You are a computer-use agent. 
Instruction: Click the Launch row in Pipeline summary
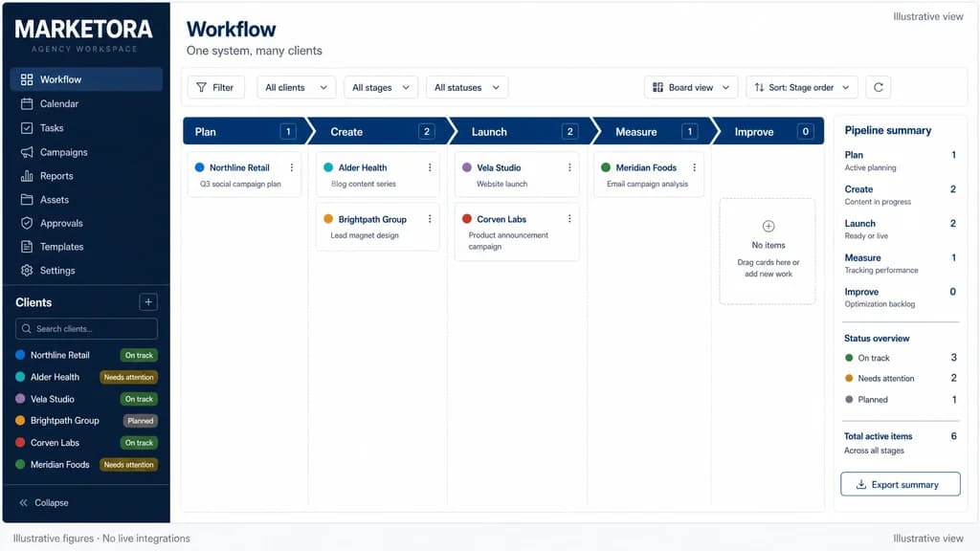[900, 230]
